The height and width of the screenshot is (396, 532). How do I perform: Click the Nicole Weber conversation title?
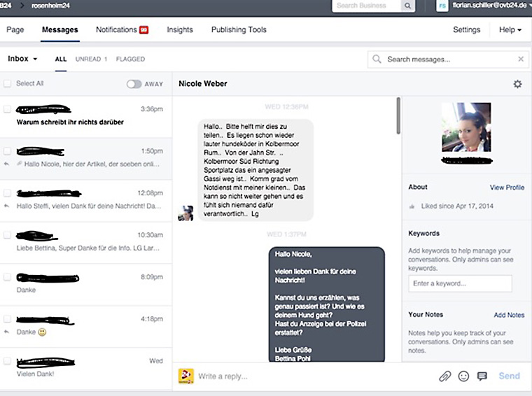coord(203,84)
